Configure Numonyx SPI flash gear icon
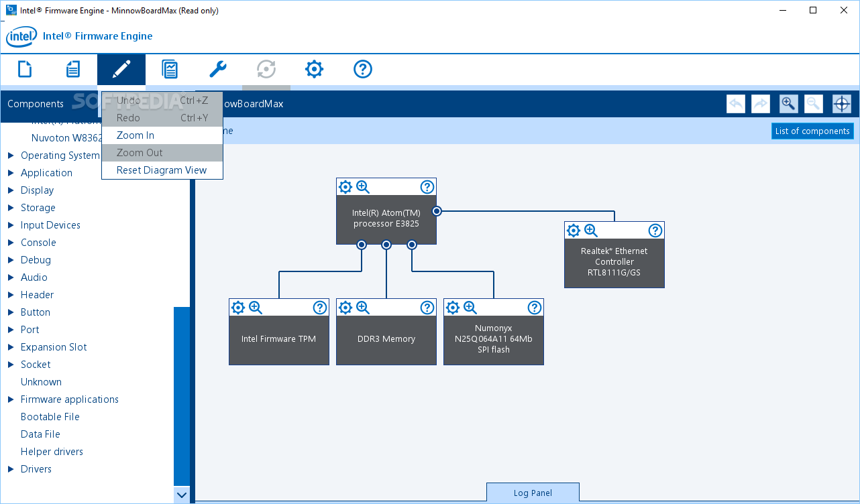The height and width of the screenshot is (504, 860). coord(453,308)
